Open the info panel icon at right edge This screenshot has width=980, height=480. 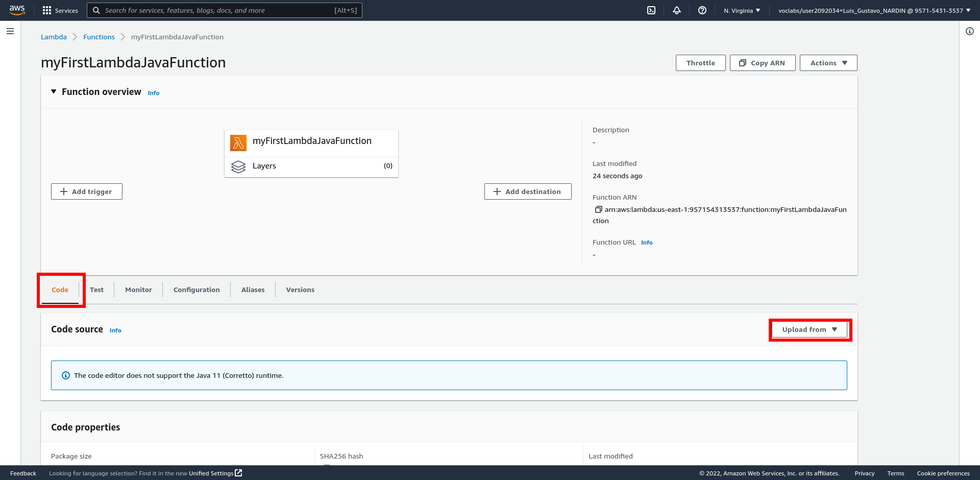pos(970,31)
